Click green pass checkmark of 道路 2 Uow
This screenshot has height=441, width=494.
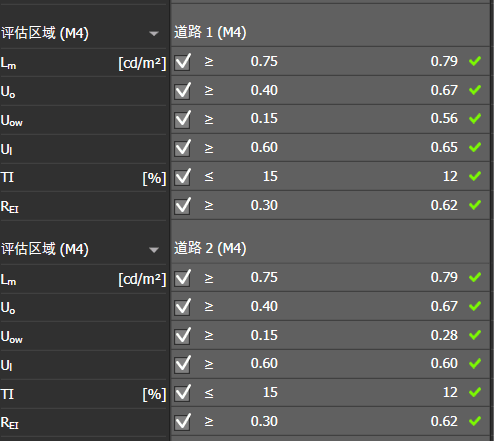tap(475, 335)
